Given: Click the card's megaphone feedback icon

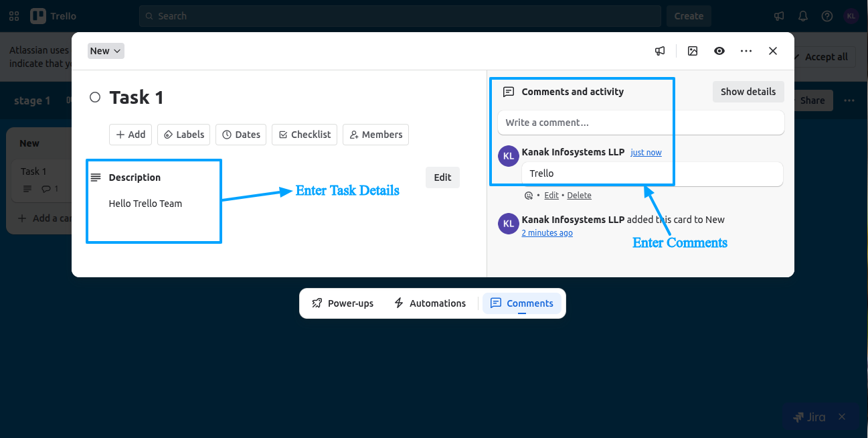Looking at the screenshot, I should click(x=660, y=51).
